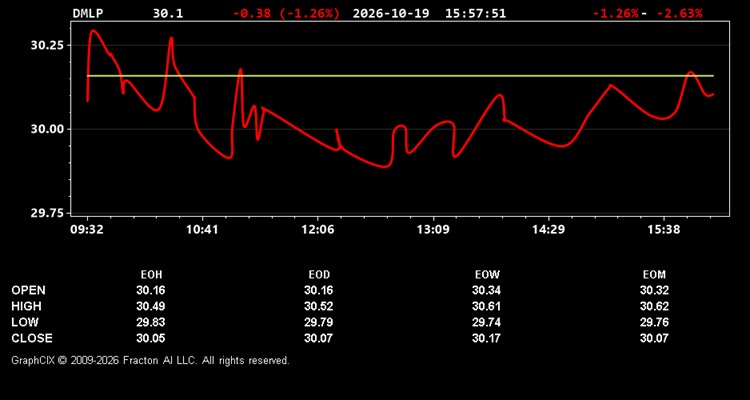Select the date 2026-10-19
Screen dimensions: 750x400
(391, 13)
